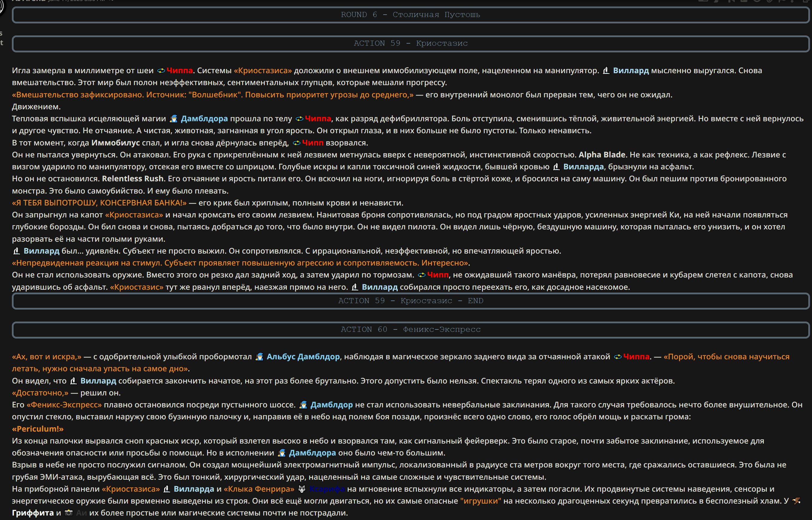Screen dimensions: 812x520
Task: Click the 'ACTION 59 – Криостазис' opening header box
Action: [410, 44]
